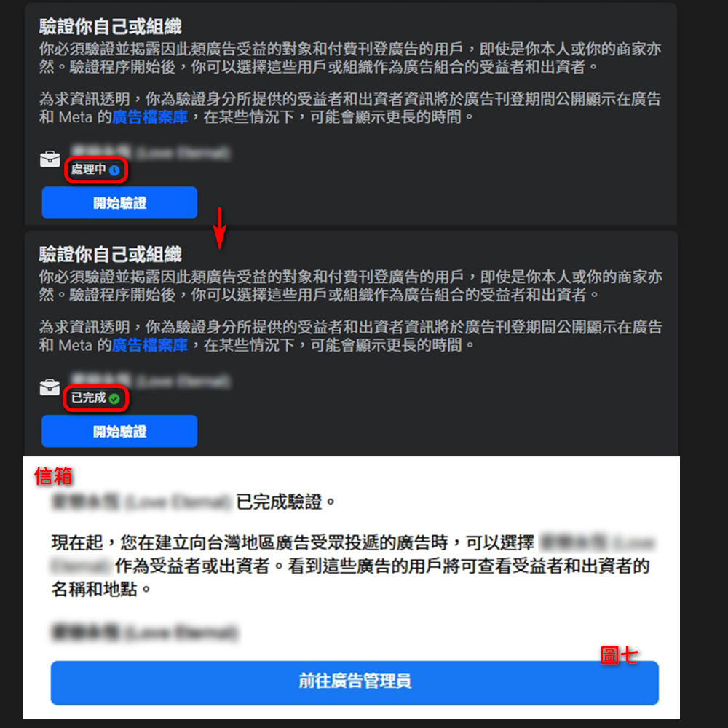Image resolution: width=728 pixels, height=728 pixels.
Task: Click the 已完成 status label
Action: pyautogui.click(x=88, y=398)
